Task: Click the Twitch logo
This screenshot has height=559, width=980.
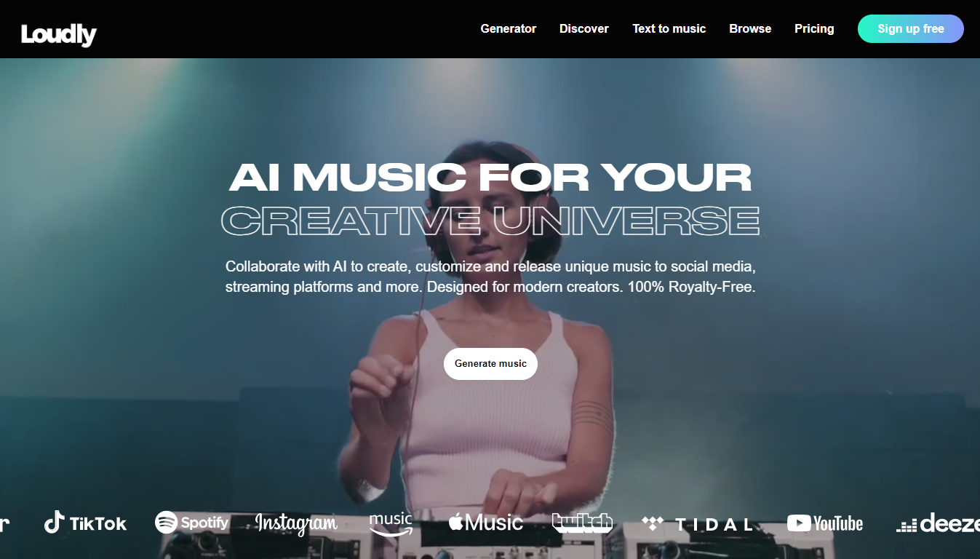Action: (582, 523)
